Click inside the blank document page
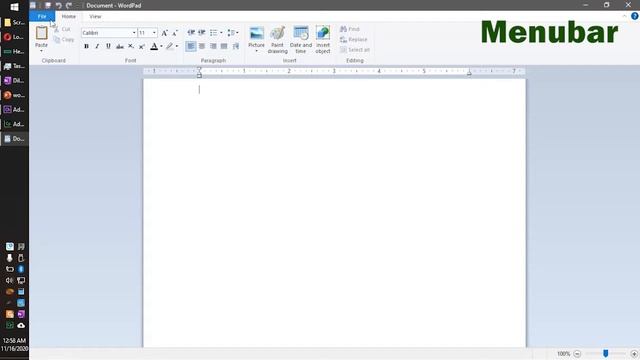640x360 pixels. (x=334, y=212)
